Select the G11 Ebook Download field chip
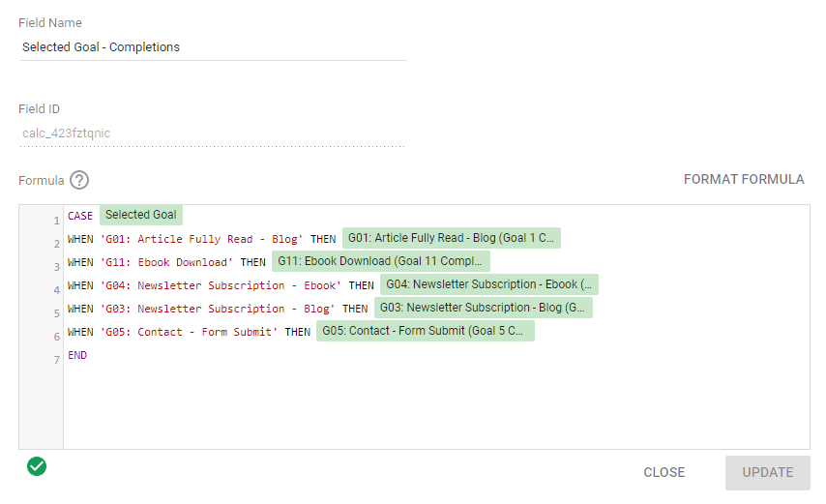The width and height of the screenshot is (826, 504). (x=381, y=261)
